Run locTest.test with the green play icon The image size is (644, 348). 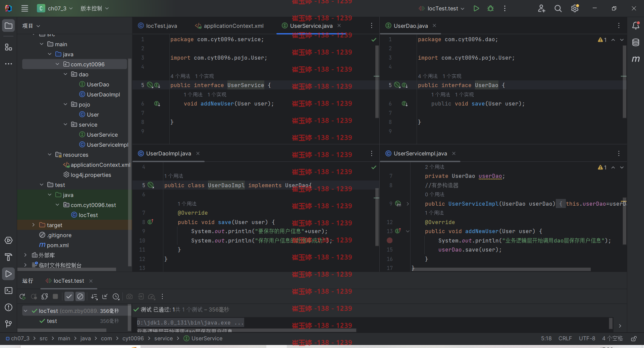476,8
